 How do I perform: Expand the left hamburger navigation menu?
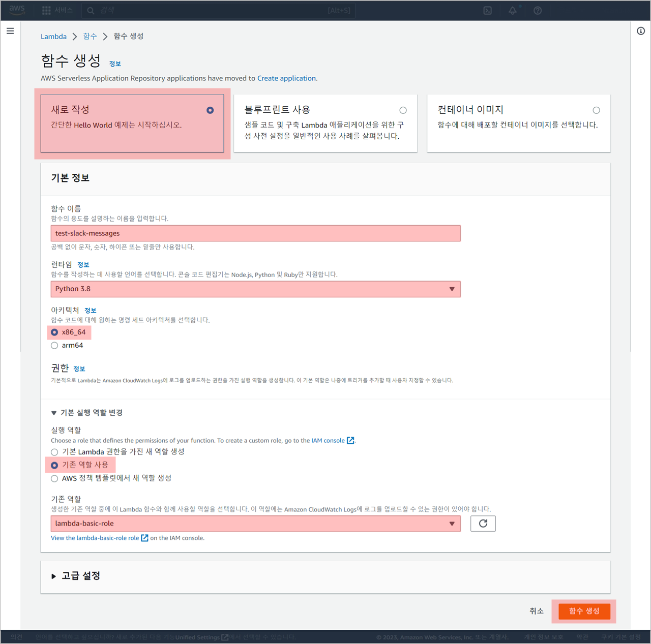click(10, 31)
